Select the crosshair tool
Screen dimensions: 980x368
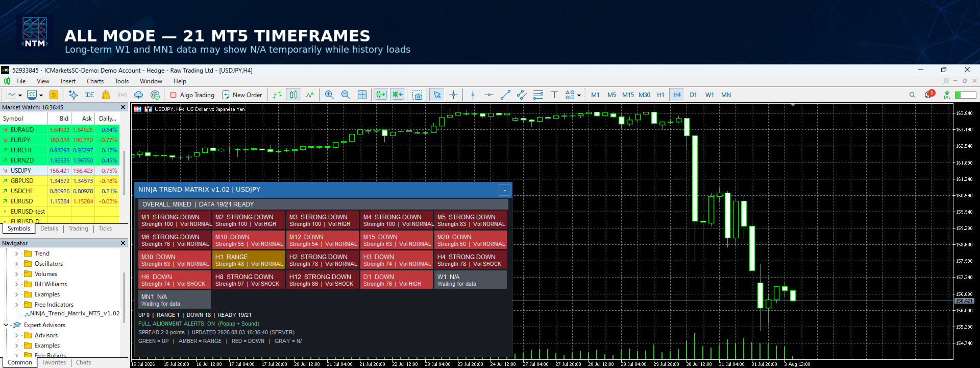[453, 95]
